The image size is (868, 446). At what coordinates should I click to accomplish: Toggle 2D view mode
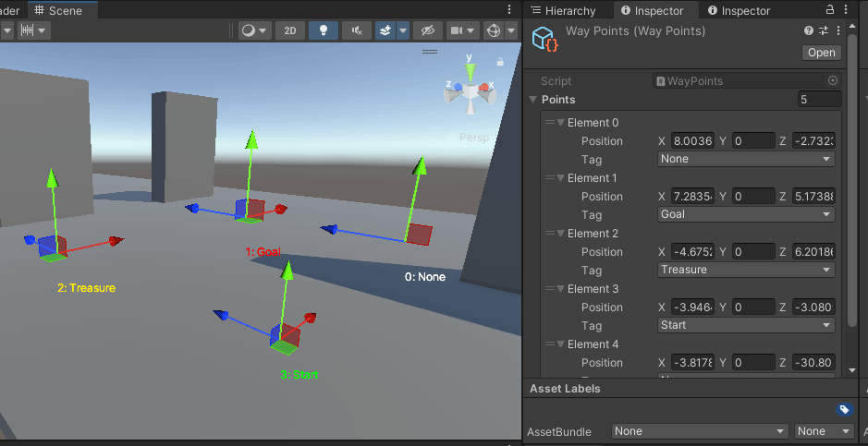click(290, 30)
